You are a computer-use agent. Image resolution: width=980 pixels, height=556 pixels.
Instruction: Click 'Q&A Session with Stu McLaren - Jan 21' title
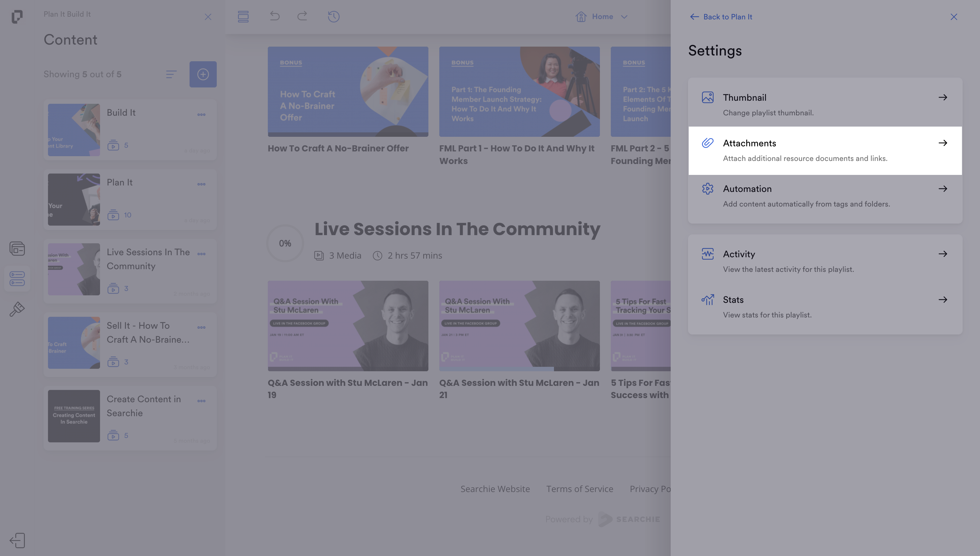click(519, 389)
